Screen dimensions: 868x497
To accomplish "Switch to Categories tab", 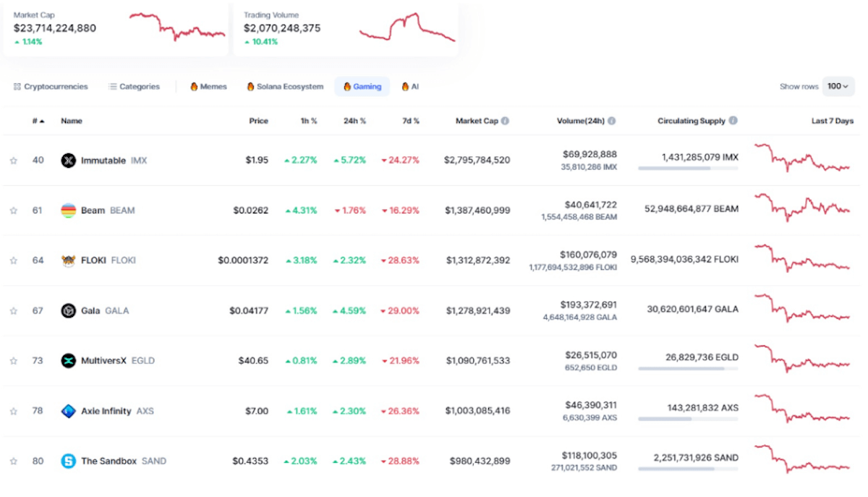I will pyautogui.click(x=135, y=87).
